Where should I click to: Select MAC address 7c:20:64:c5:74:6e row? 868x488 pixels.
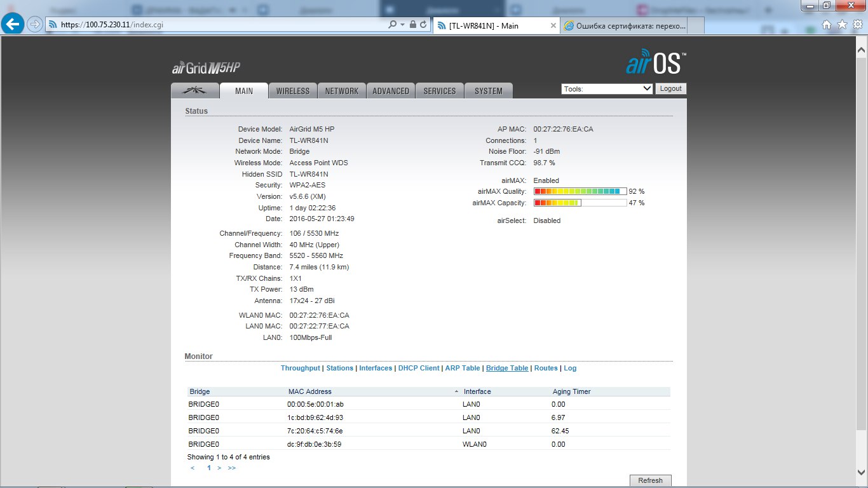[429, 431]
